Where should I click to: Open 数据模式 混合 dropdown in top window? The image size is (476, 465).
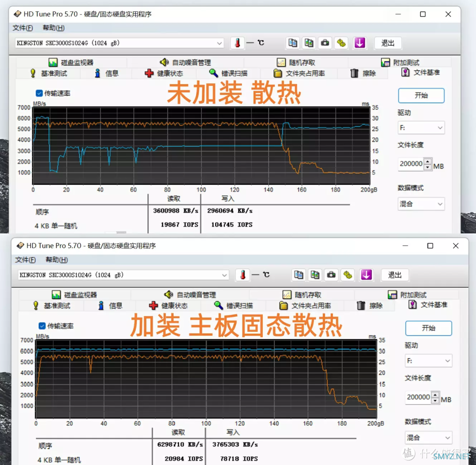[x=421, y=204]
